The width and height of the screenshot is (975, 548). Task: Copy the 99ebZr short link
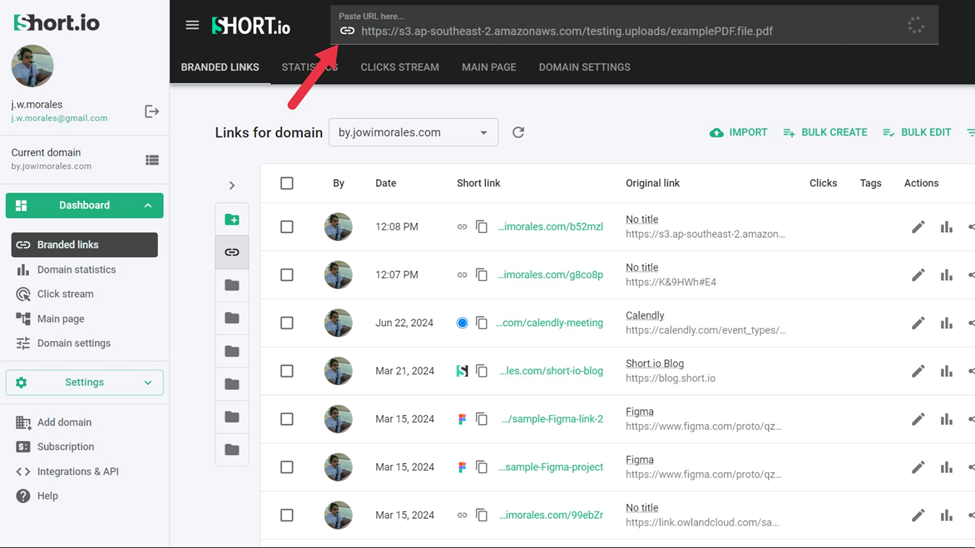coord(482,515)
